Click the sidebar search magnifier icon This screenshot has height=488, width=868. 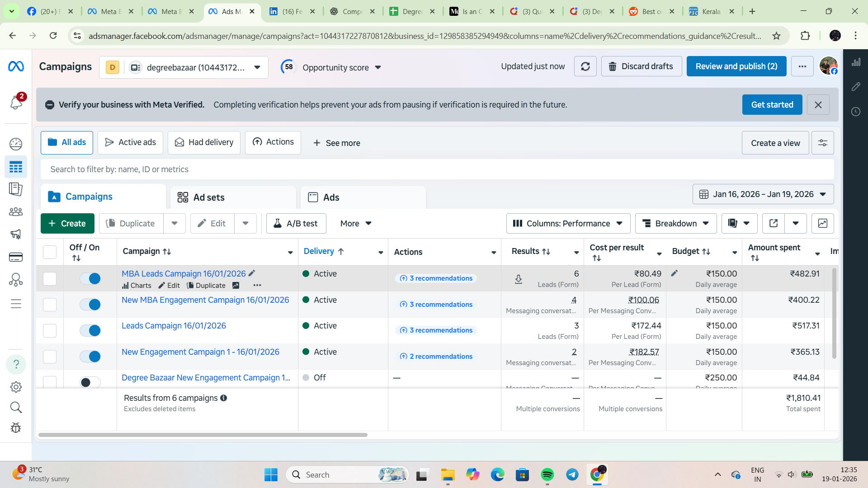tap(16, 408)
